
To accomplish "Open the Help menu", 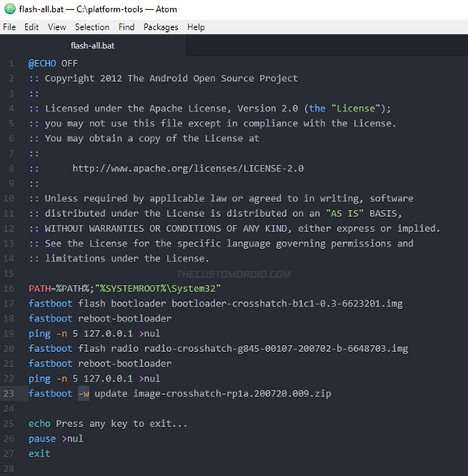I will point(196,27).
